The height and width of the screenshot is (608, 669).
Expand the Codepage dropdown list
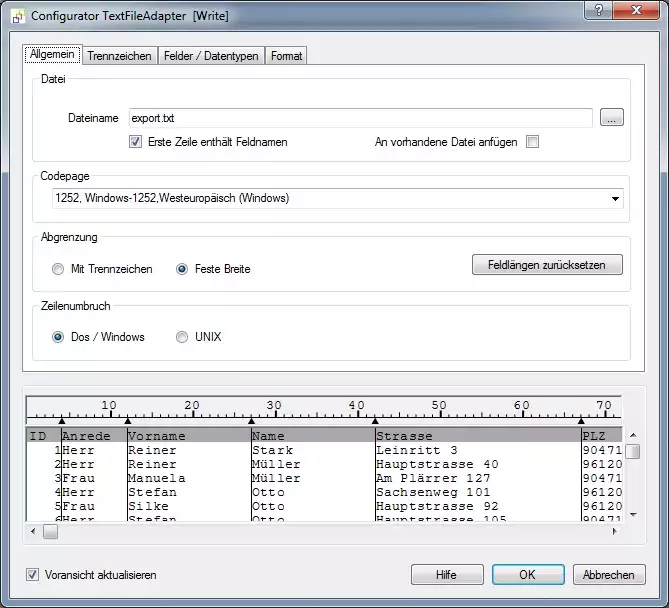pyautogui.click(x=616, y=198)
